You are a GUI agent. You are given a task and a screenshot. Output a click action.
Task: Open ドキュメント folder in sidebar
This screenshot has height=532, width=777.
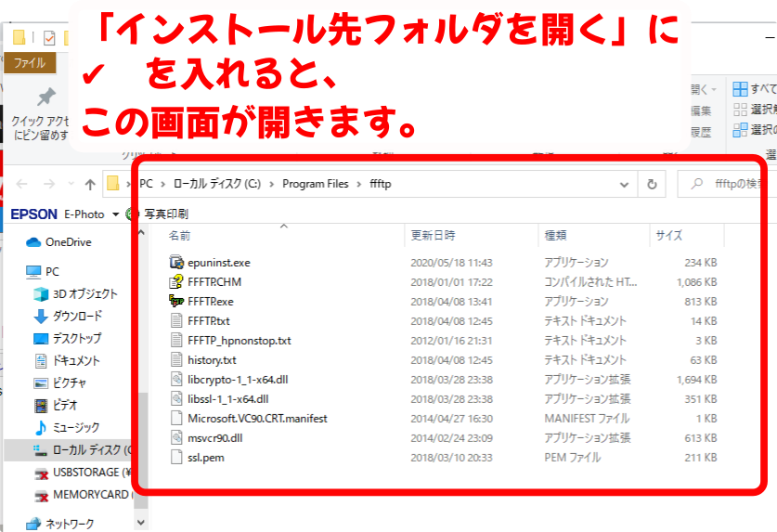(x=67, y=360)
